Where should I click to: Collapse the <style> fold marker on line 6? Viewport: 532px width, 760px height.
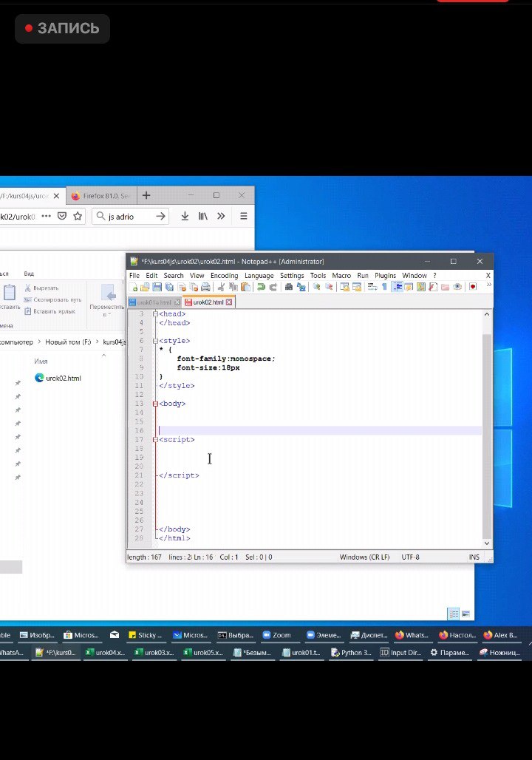coord(155,341)
